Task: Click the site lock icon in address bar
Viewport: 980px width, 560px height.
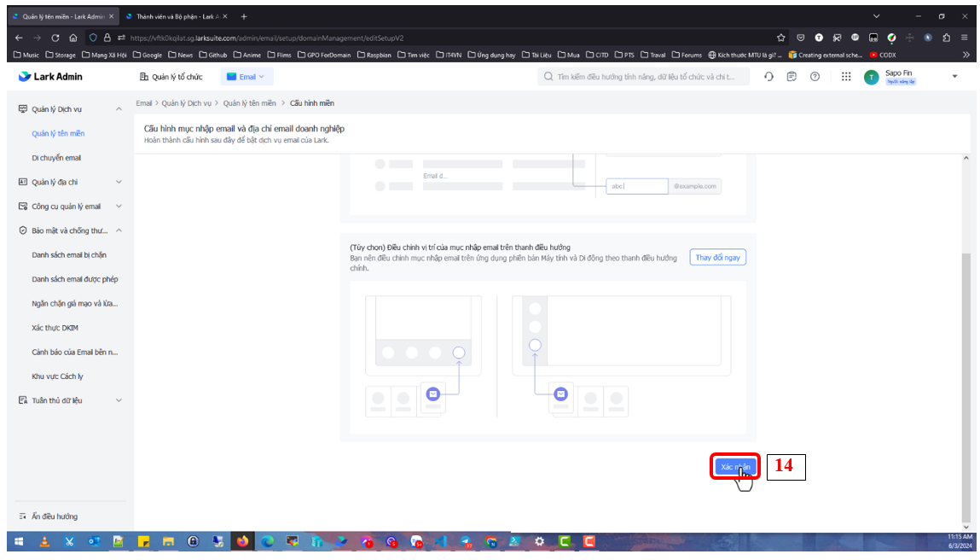Action: (107, 38)
